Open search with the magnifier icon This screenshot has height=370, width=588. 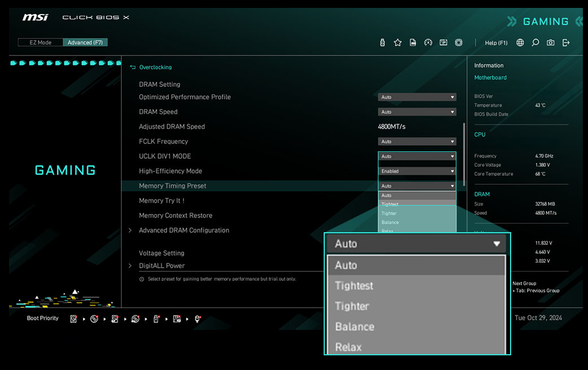535,42
